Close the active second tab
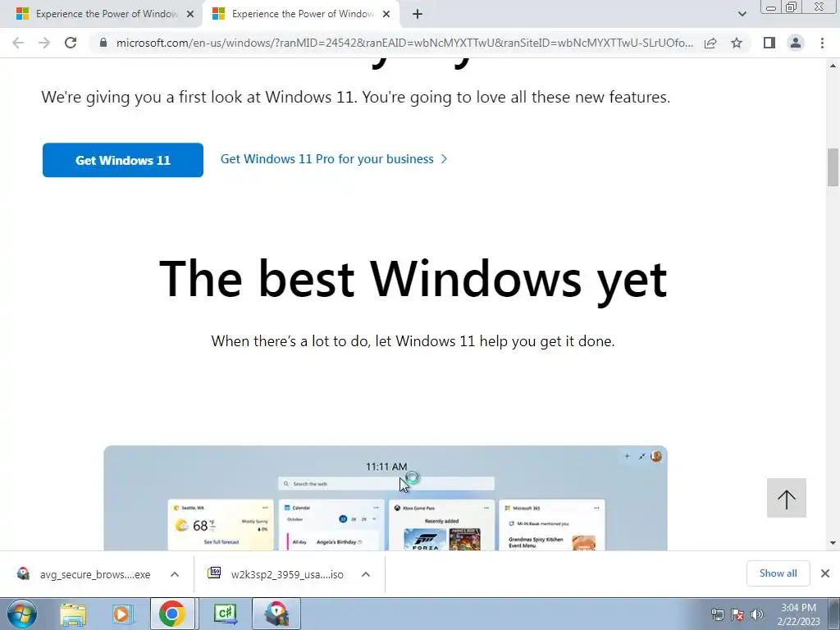This screenshot has height=630, width=840. coord(386,15)
